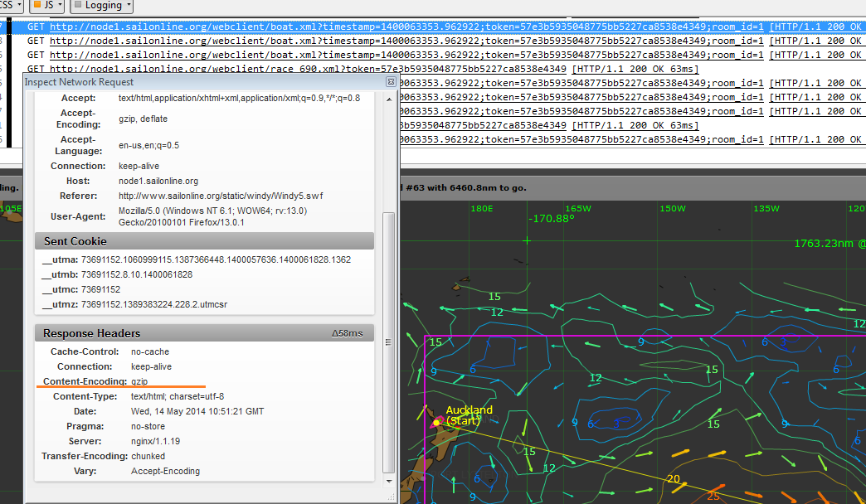Image resolution: width=866 pixels, height=504 pixels.
Task: Click the 135W longitude label
Action: tap(766, 209)
